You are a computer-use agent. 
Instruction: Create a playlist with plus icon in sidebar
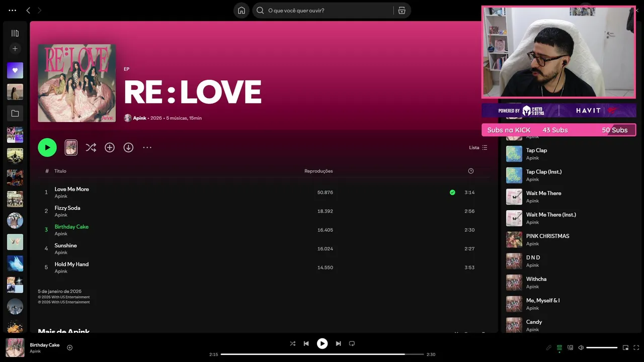pos(15,49)
